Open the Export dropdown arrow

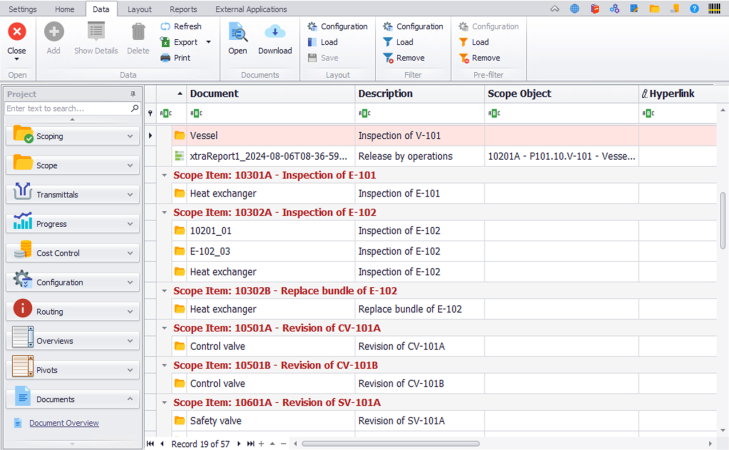point(208,43)
